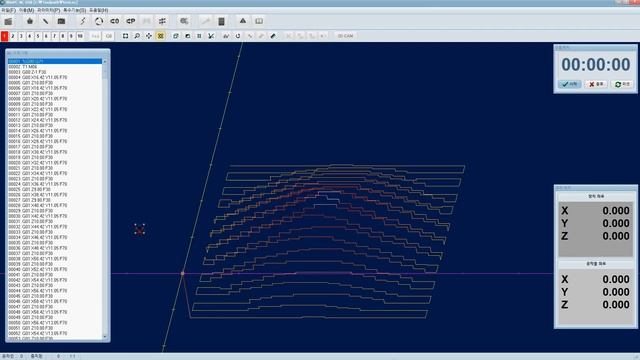This screenshot has width=640, height=360.
Task: Select G-code line 00040 in code list
Action: (x=55, y=269)
